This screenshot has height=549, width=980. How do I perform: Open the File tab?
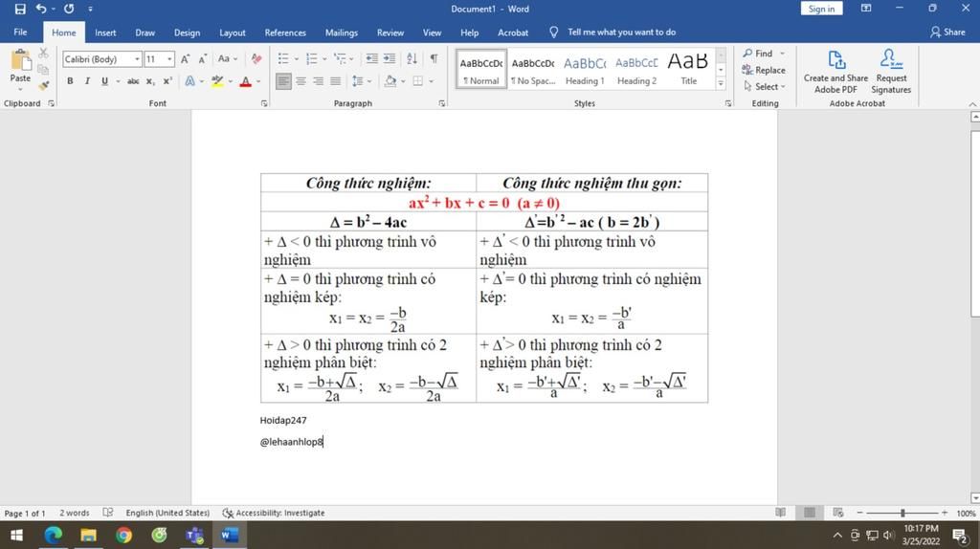point(20,33)
